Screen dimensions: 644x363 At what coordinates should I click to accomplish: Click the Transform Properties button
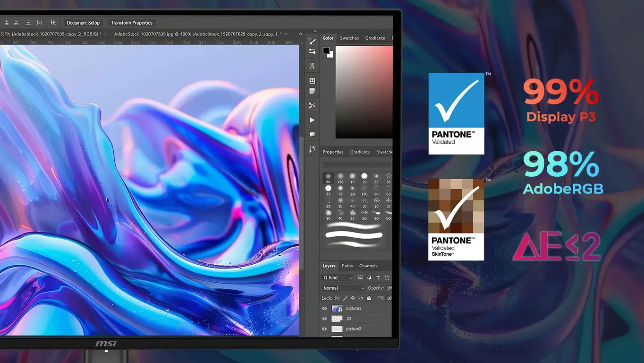(x=132, y=23)
